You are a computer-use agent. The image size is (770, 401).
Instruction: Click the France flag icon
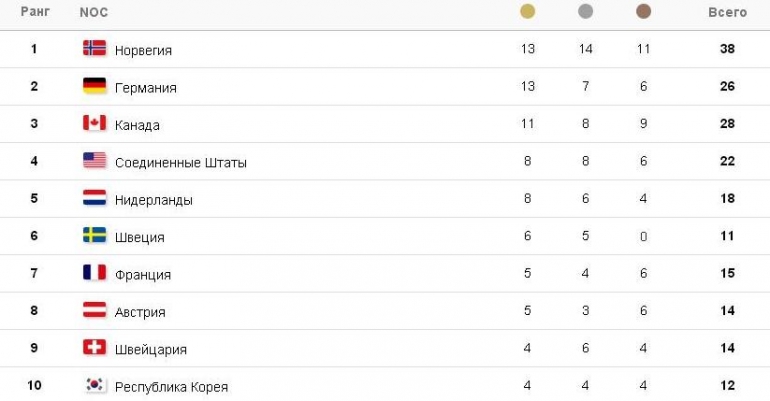pos(94,272)
